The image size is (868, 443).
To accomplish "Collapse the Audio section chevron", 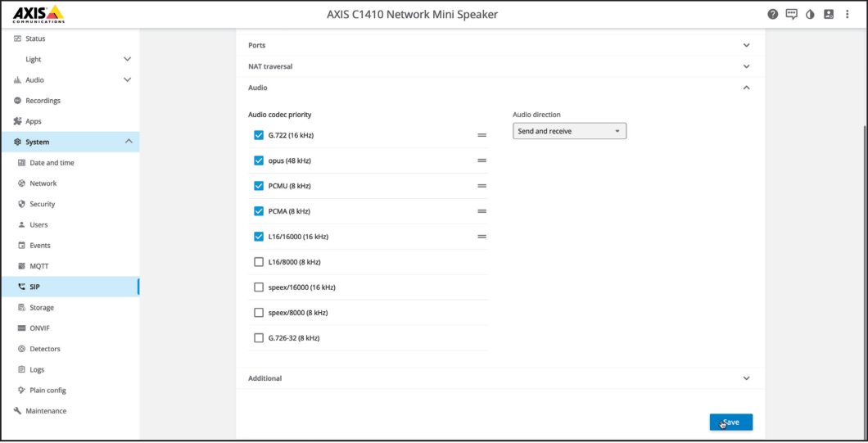I will 746,88.
